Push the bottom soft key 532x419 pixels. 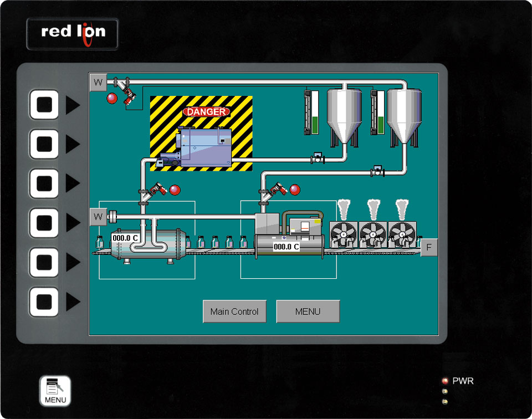click(44, 302)
